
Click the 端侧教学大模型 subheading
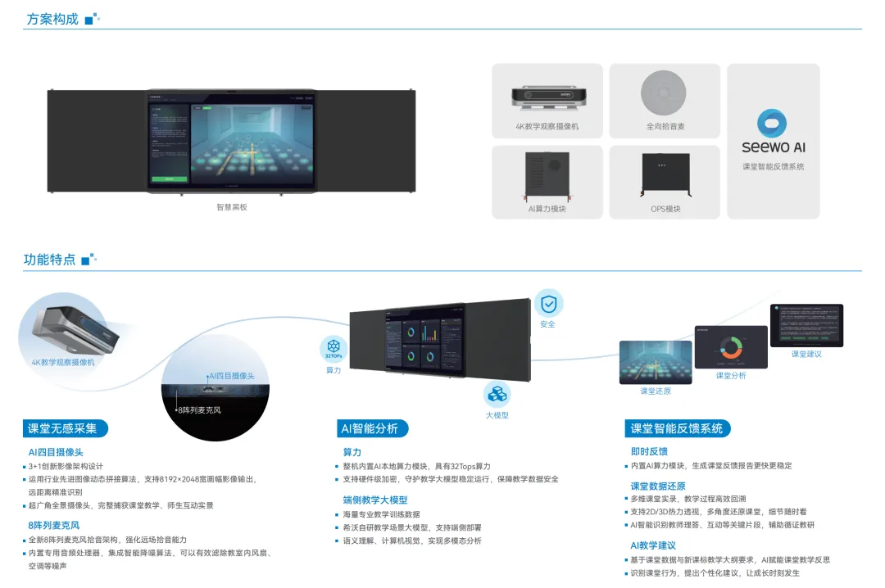coord(374,500)
